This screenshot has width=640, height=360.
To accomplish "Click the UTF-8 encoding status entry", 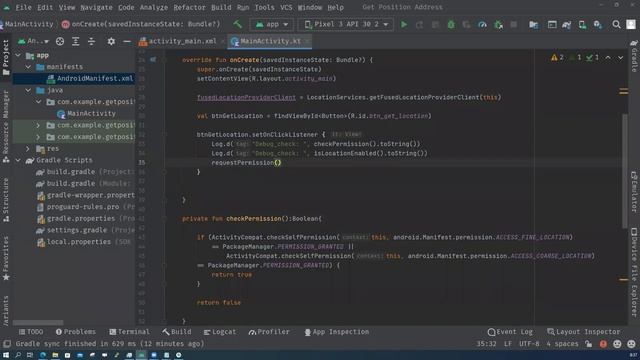I will click(x=529, y=344).
